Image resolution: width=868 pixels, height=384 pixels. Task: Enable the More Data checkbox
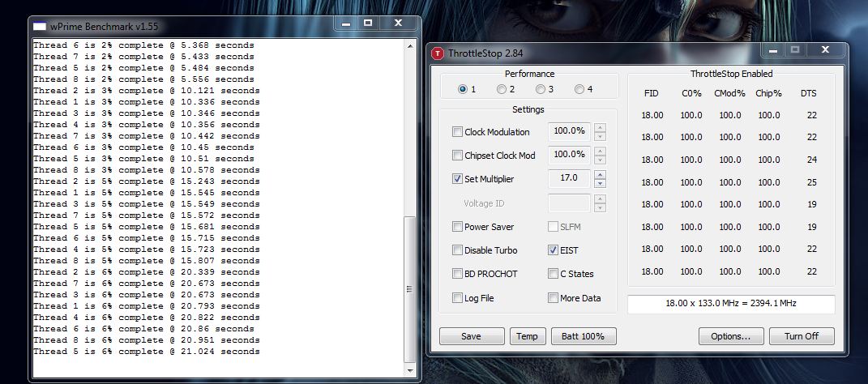(x=553, y=297)
